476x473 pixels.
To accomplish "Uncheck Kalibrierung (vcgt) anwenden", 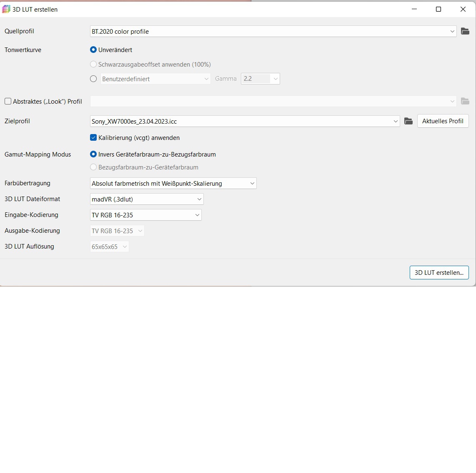I will pos(93,138).
